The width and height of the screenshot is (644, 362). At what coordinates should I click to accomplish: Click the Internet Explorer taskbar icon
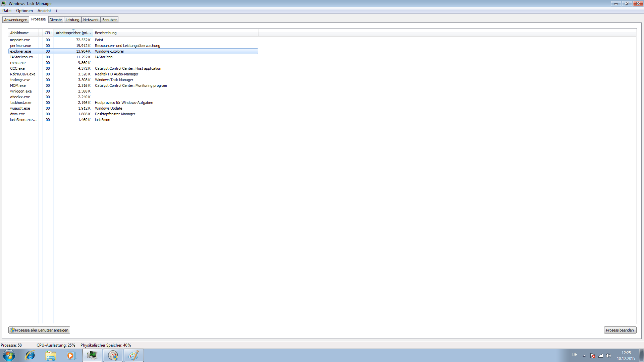pyautogui.click(x=30, y=355)
